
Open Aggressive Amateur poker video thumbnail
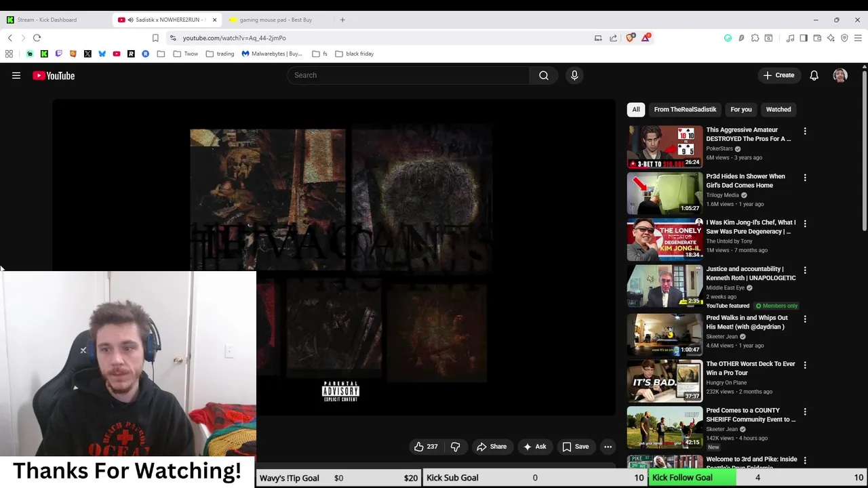click(x=665, y=146)
